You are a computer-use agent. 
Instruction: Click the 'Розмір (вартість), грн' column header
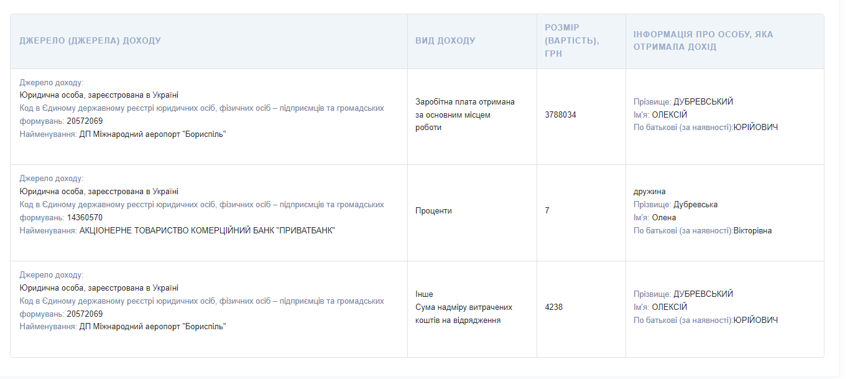point(571,40)
